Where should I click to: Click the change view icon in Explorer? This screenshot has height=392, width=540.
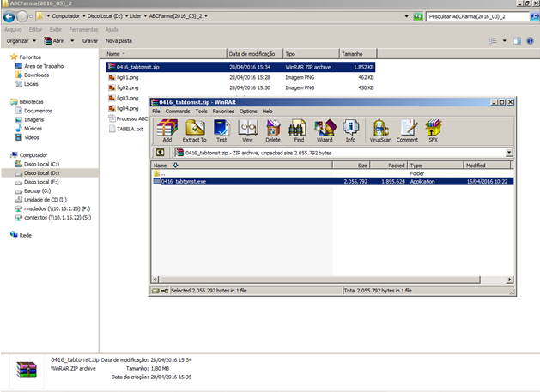click(x=493, y=41)
